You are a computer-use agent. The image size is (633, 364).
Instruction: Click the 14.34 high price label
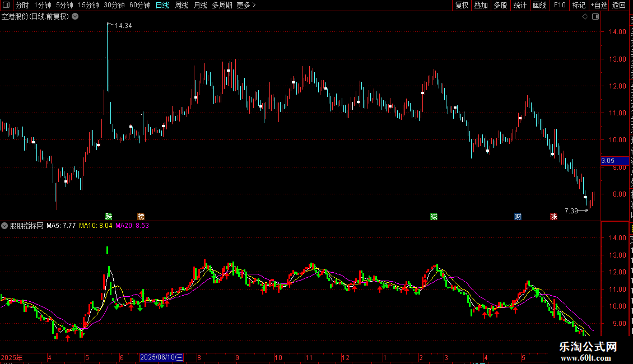pyautogui.click(x=123, y=26)
